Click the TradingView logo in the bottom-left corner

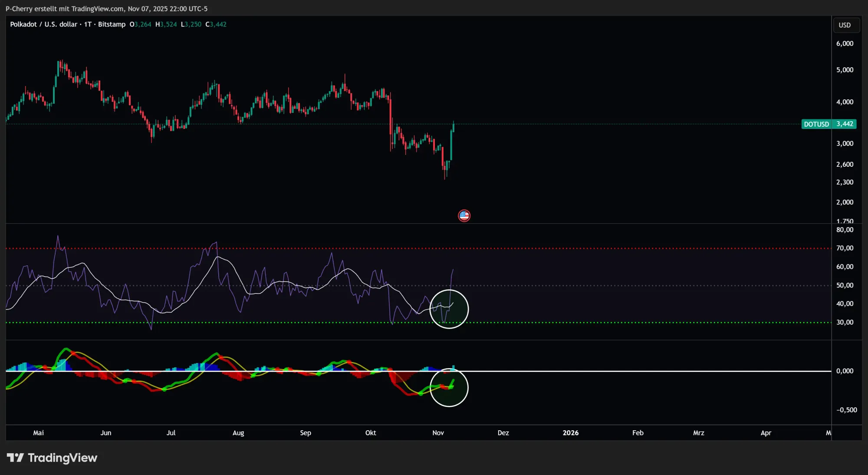[52, 457]
